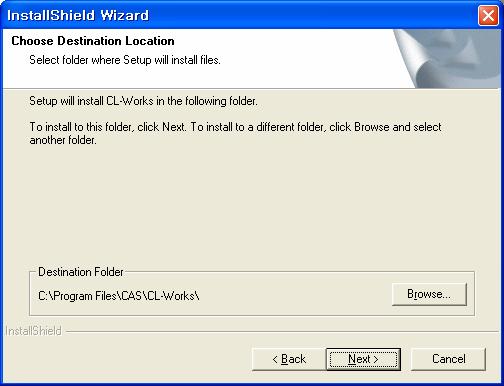
Task: Close the InstallShield Wizard with the red X
Action: pyautogui.click(x=488, y=15)
